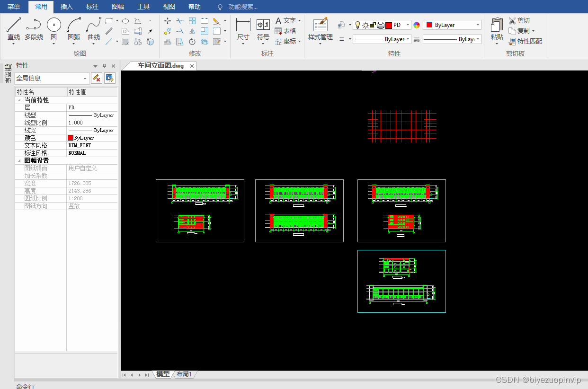Click the 特性匹配 match properties button
The width and height of the screenshot is (588, 389).
(526, 42)
